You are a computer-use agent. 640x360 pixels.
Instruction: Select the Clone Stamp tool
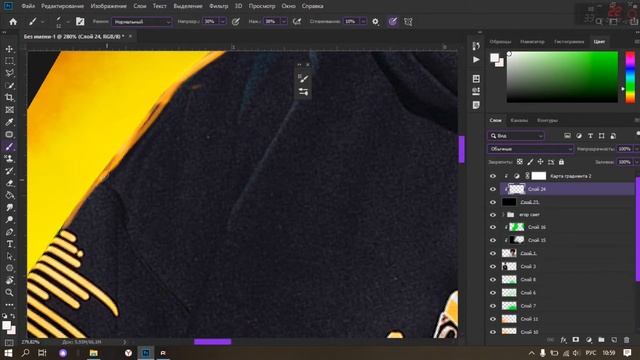(9, 159)
